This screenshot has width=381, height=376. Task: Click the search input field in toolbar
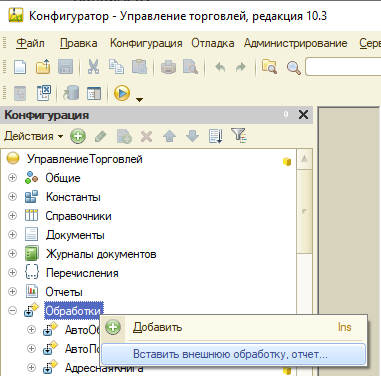[x=343, y=67]
